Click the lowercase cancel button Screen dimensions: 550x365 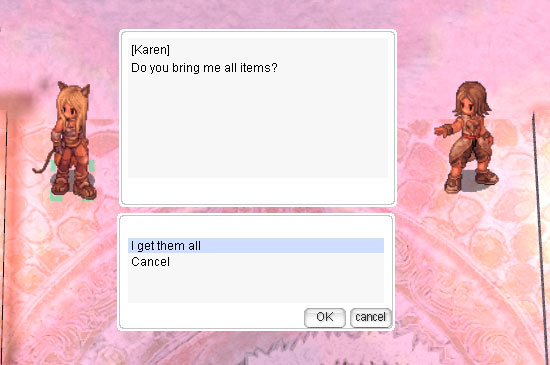[x=371, y=318]
